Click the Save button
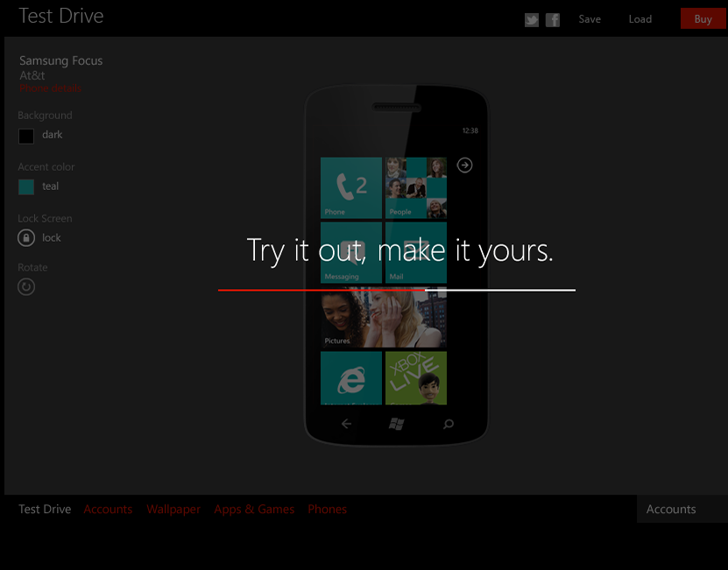 pos(590,19)
